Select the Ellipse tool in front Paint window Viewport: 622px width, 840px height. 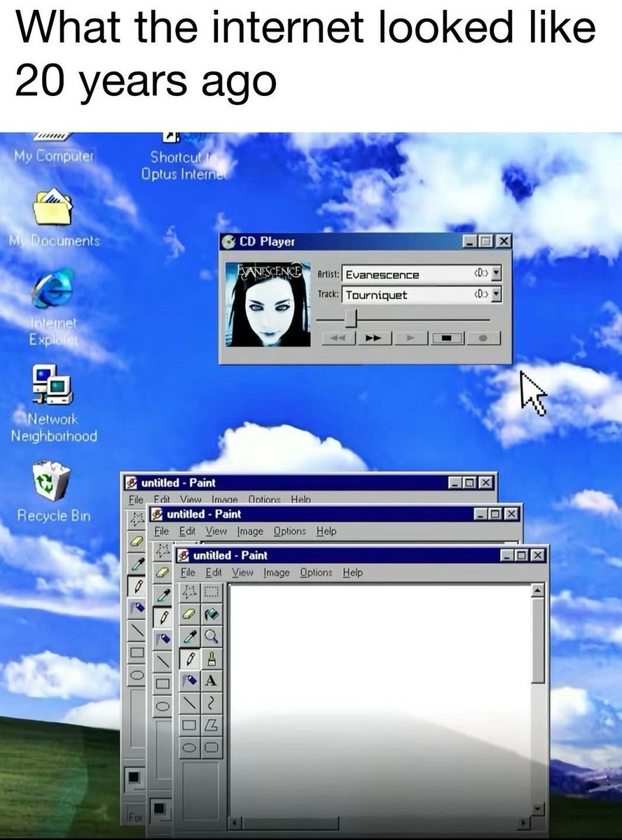point(189,746)
